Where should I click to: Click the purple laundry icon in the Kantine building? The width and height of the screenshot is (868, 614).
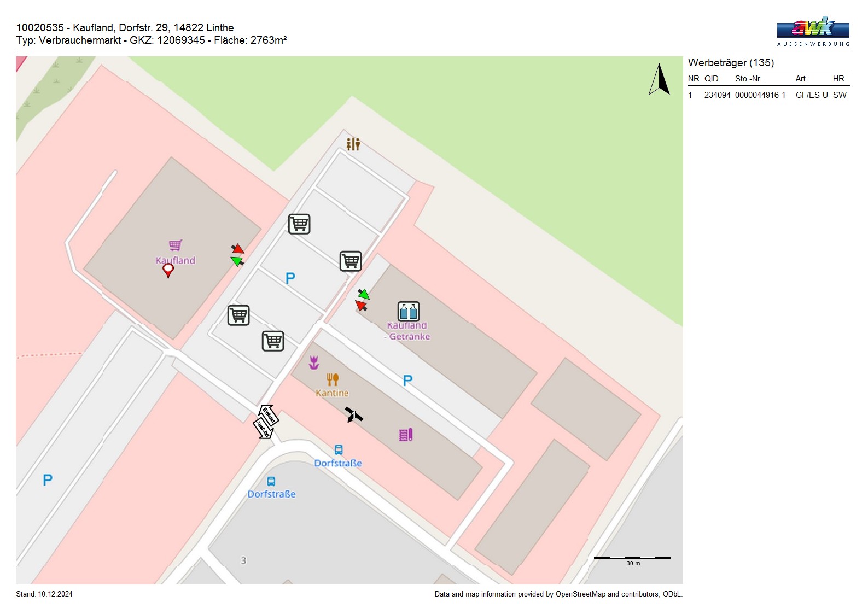click(406, 435)
